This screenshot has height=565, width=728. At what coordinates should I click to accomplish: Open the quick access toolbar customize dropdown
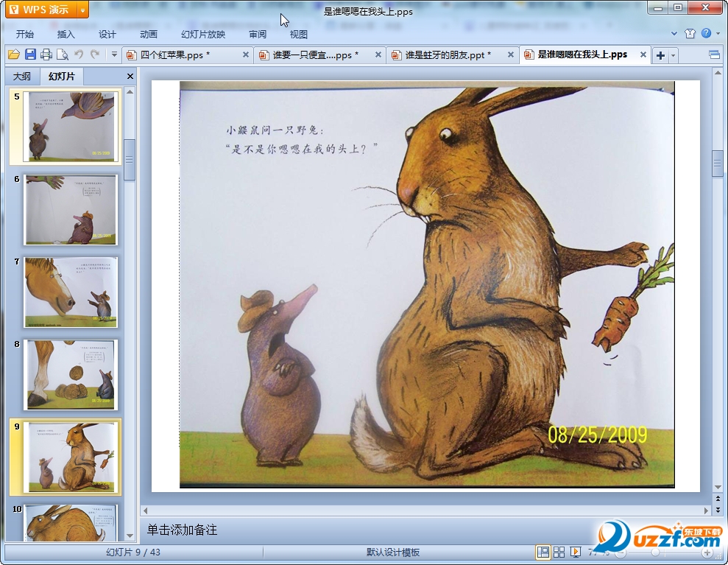pos(114,55)
